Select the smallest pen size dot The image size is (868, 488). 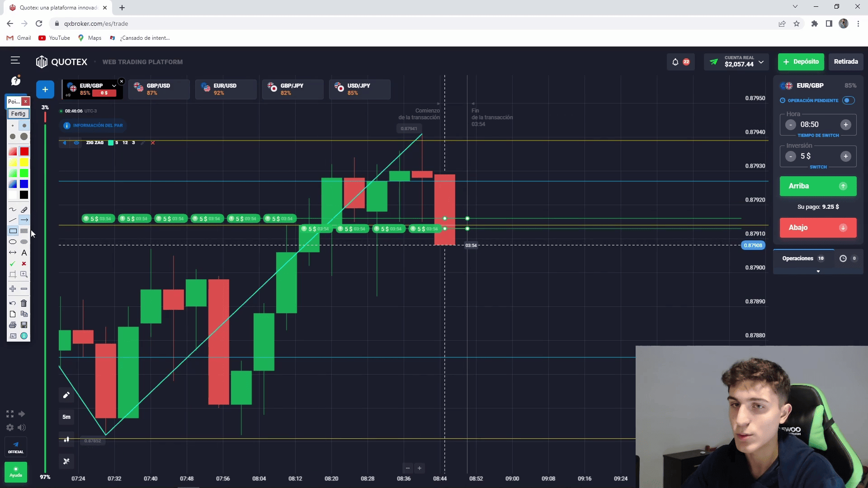(x=13, y=126)
